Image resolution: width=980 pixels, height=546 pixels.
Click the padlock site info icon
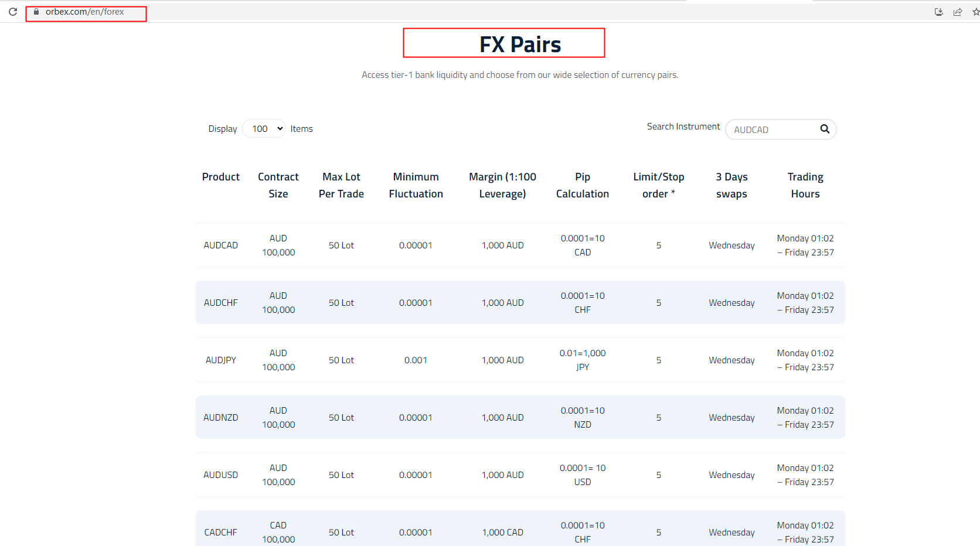coord(36,12)
